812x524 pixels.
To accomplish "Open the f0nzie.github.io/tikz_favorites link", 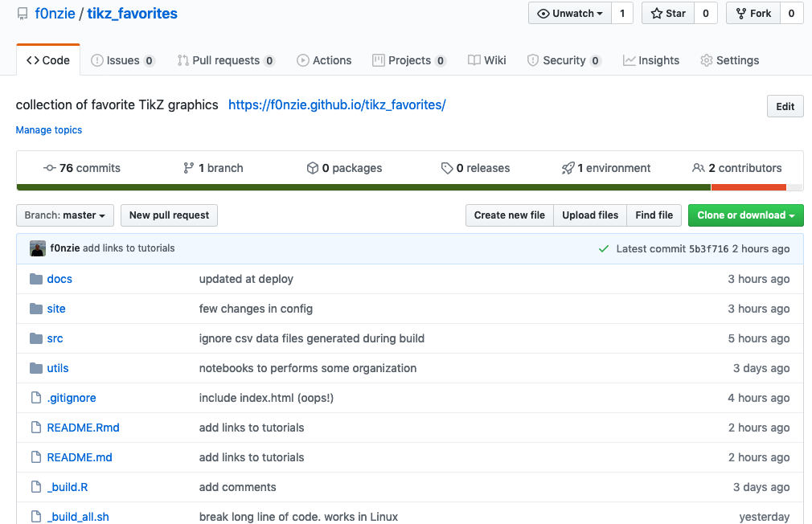I will tap(337, 104).
